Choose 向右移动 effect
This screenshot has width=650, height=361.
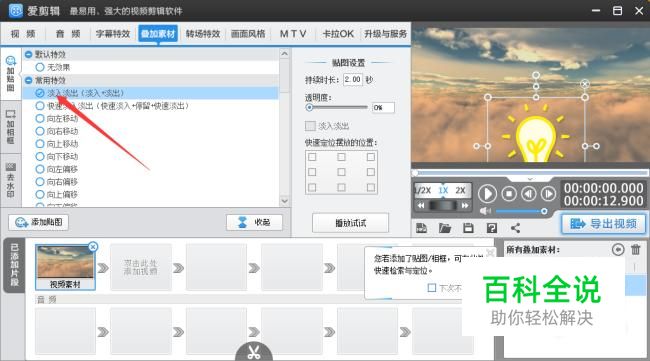[x=40, y=131]
